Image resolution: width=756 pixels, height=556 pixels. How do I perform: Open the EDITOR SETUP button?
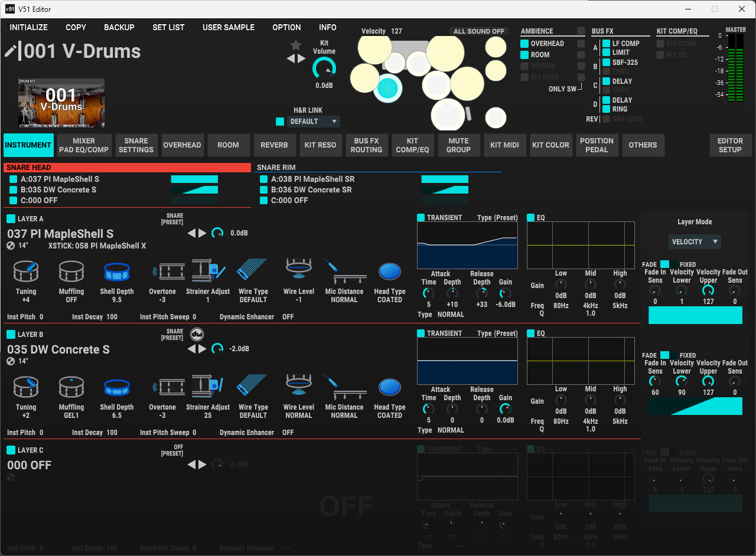click(x=730, y=145)
